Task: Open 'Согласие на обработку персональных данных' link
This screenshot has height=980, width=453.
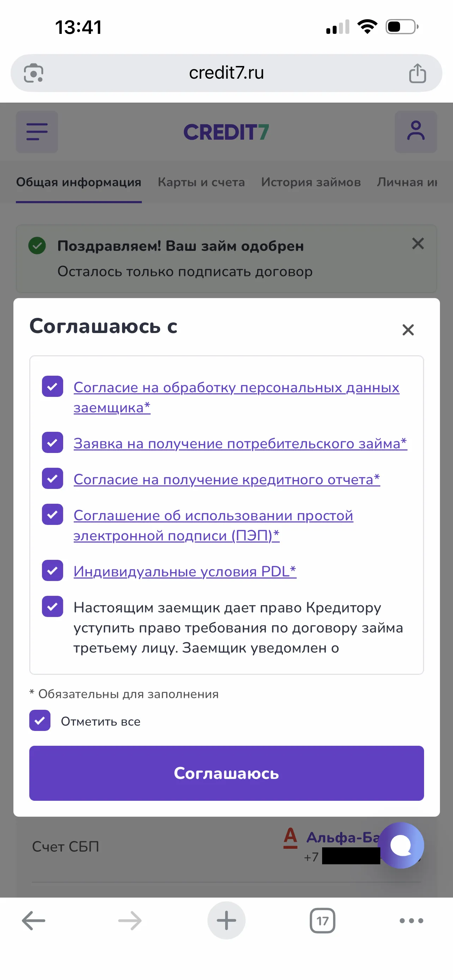Action: 236,397
